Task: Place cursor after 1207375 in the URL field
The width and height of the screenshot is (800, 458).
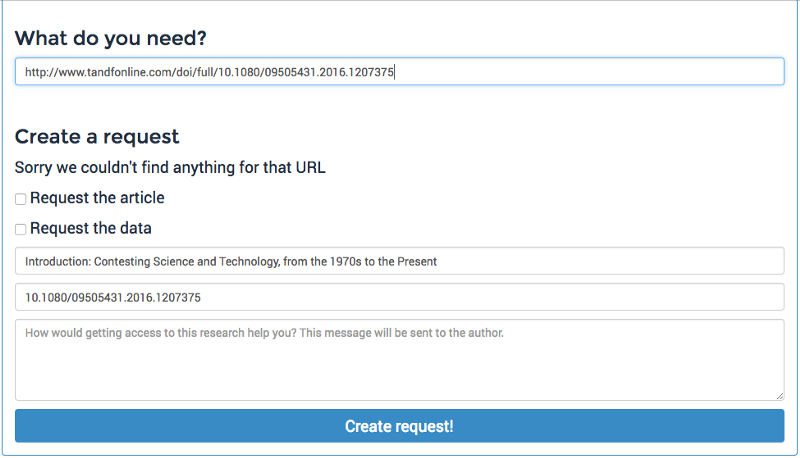Action: [x=394, y=72]
